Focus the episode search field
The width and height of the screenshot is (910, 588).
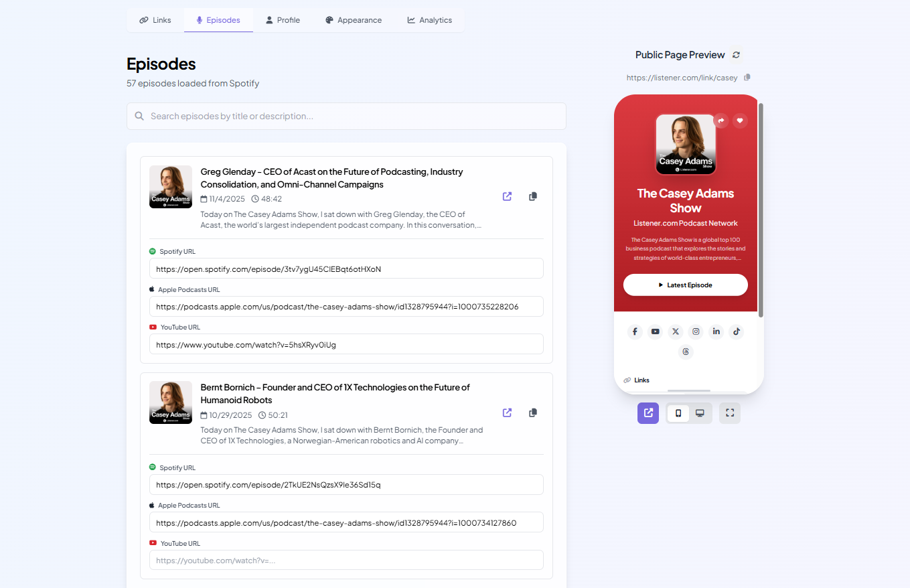click(x=346, y=116)
